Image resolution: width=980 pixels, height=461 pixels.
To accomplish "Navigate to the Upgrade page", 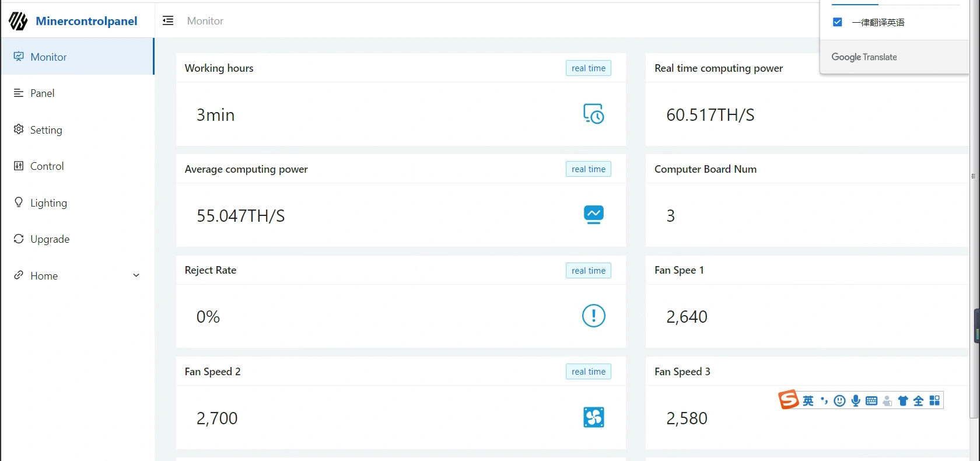I will [50, 239].
